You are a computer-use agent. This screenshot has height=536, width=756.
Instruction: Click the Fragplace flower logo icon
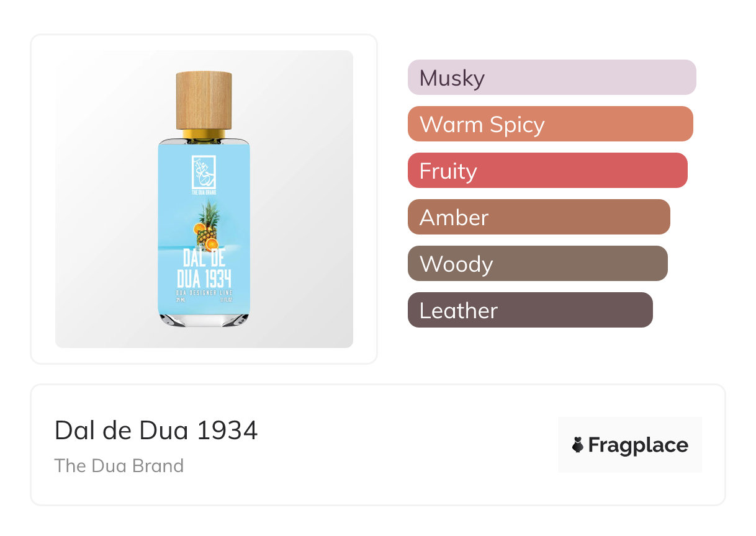[578, 445]
